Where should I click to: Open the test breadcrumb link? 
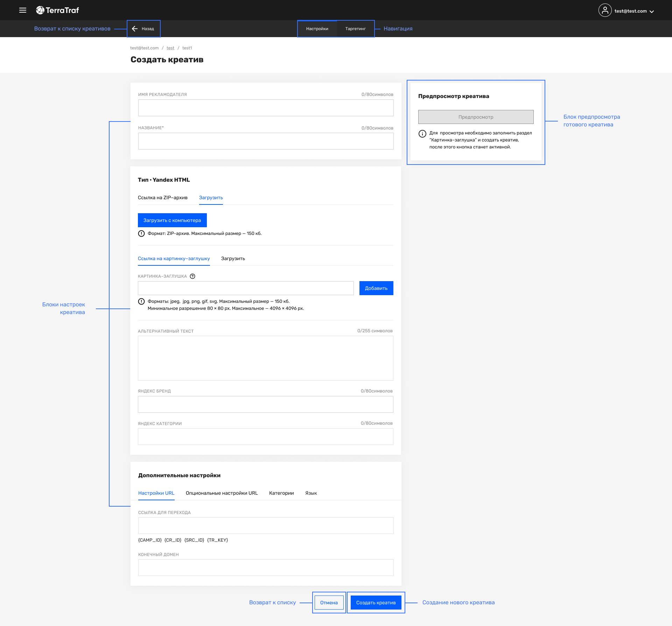[x=170, y=48]
